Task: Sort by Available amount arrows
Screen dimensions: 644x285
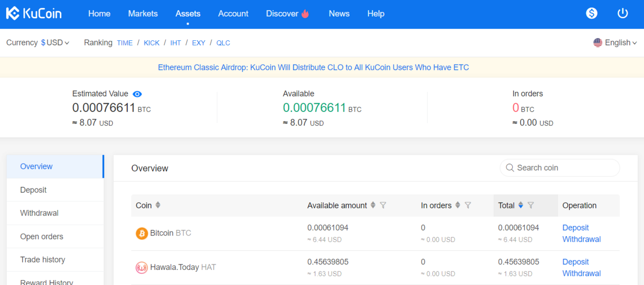Action: click(x=373, y=205)
